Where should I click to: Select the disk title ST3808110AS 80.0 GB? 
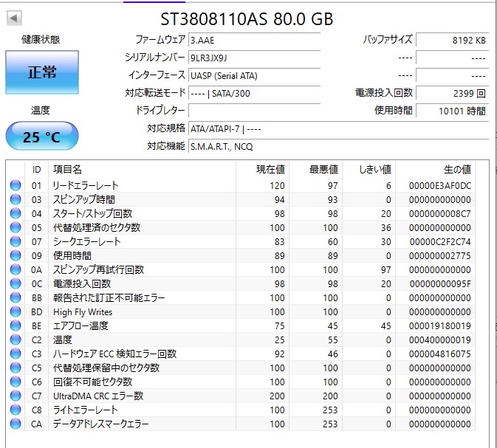(x=247, y=19)
